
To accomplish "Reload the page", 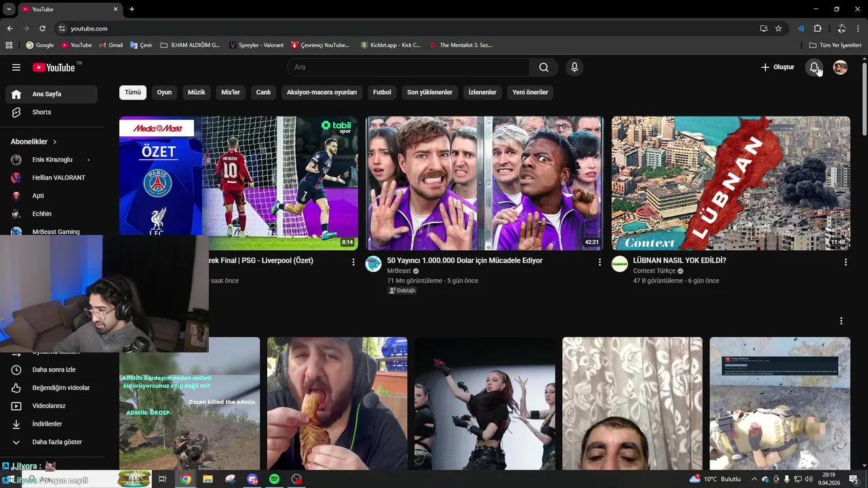I will pos(42,28).
